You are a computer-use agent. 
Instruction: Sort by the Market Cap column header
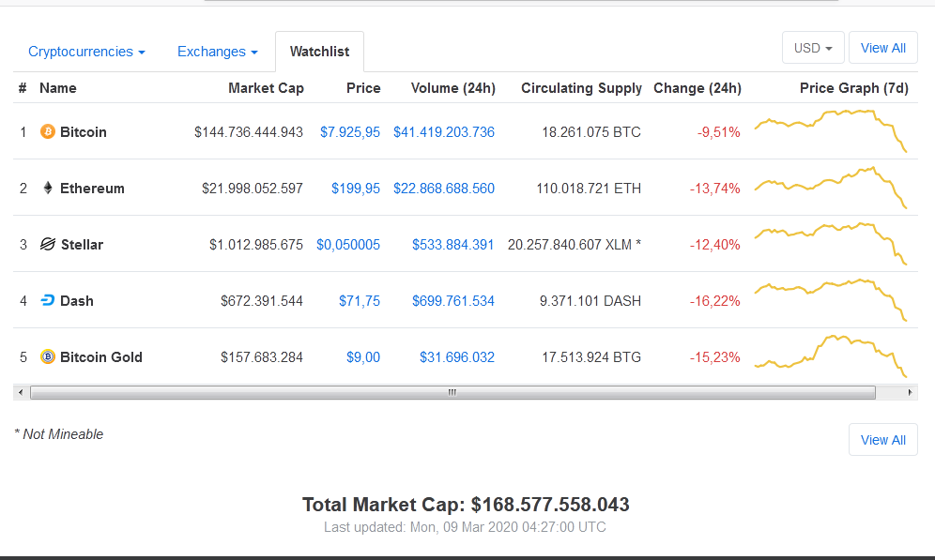pyautogui.click(x=266, y=88)
